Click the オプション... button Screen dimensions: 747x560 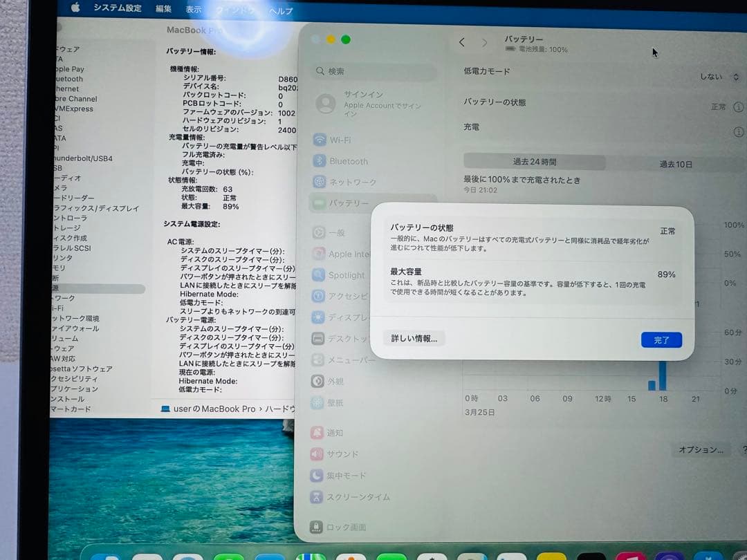701,449
